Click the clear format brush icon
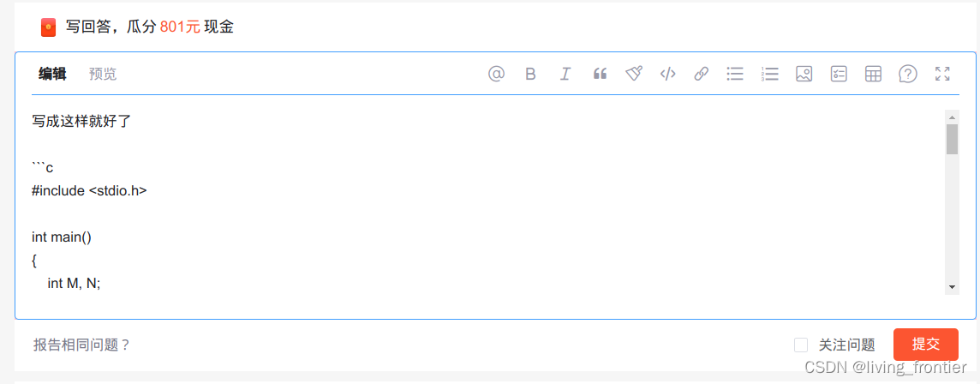This screenshot has width=980, height=384. pyautogui.click(x=634, y=74)
